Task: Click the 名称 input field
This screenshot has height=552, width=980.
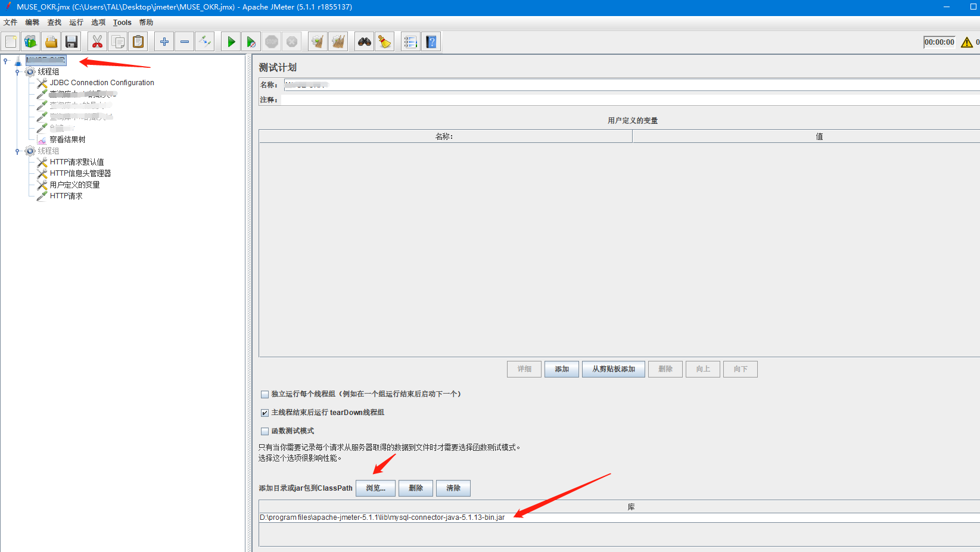Action: pyautogui.click(x=631, y=85)
